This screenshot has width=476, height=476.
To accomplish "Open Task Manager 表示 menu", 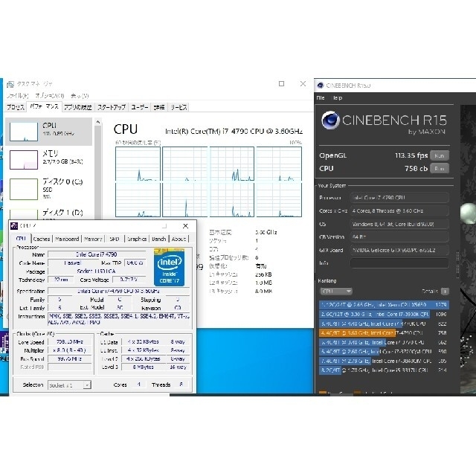I will point(80,96).
